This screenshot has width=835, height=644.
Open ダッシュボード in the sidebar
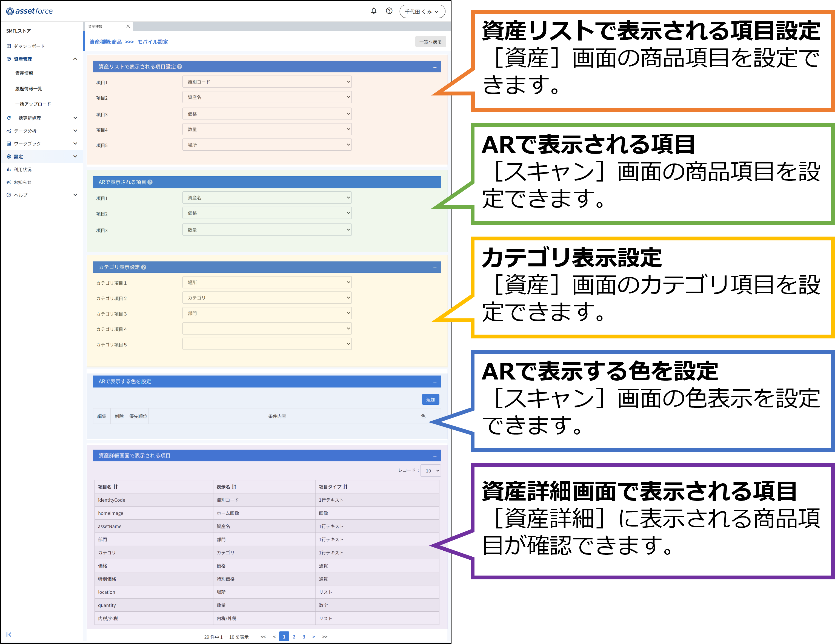pyautogui.click(x=29, y=46)
